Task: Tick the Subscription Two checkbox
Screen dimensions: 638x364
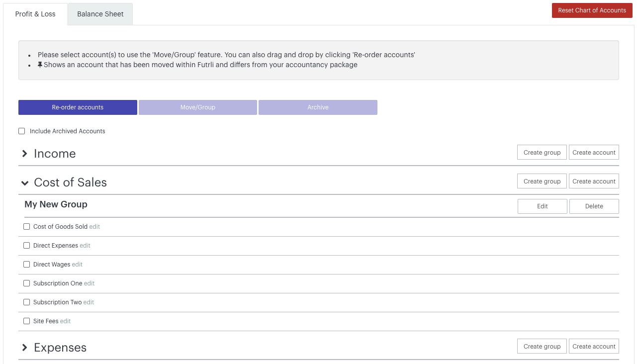Action: tap(27, 302)
